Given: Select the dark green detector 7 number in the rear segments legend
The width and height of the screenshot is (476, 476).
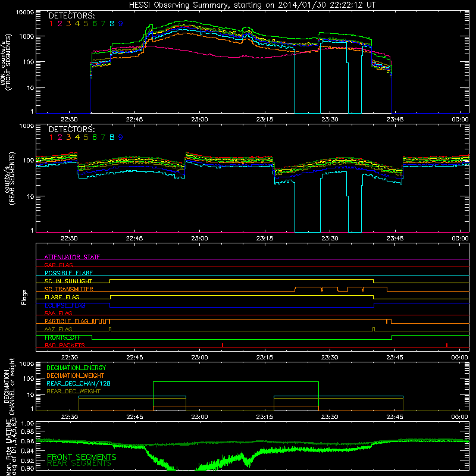Looking at the screenshot, I should pyautogui.click(x=103, y=137).
